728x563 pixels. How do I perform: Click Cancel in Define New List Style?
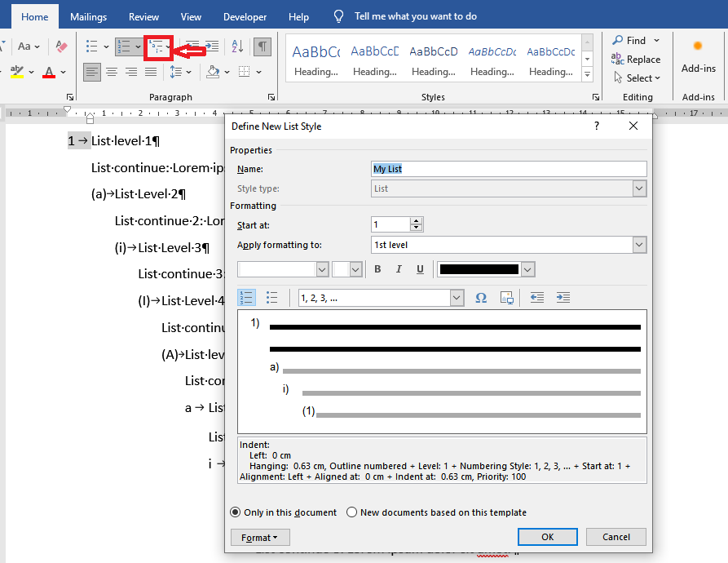click(615, 537)
